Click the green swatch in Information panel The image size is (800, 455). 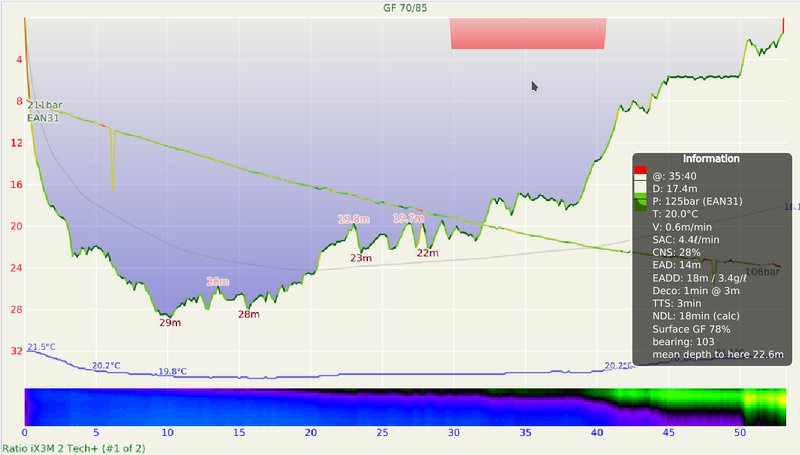pyautogui.click(x=641, y=203)
